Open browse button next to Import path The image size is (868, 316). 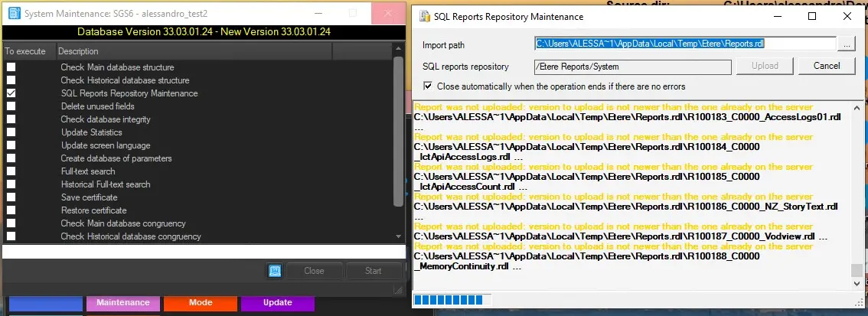point(847,45)
